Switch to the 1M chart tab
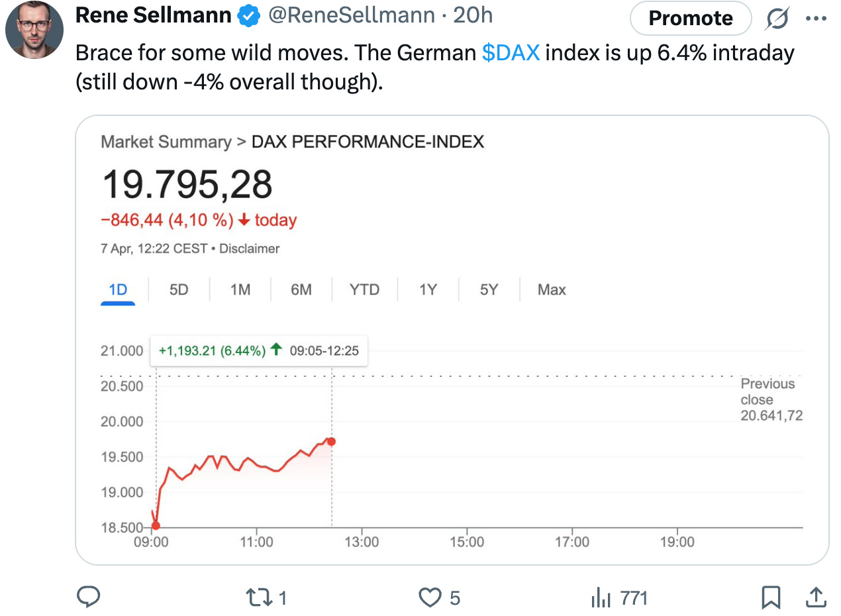The image size is (841, 616). [240, 290]
